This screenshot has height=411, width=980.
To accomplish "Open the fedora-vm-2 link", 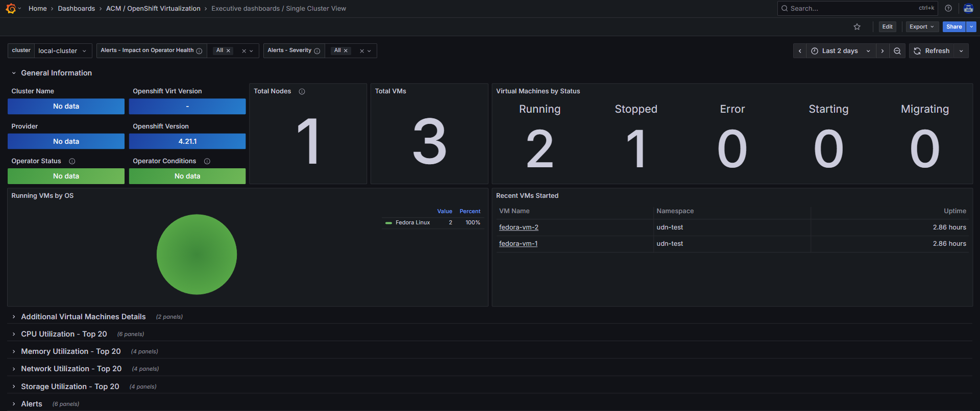I will pos(519,227).
